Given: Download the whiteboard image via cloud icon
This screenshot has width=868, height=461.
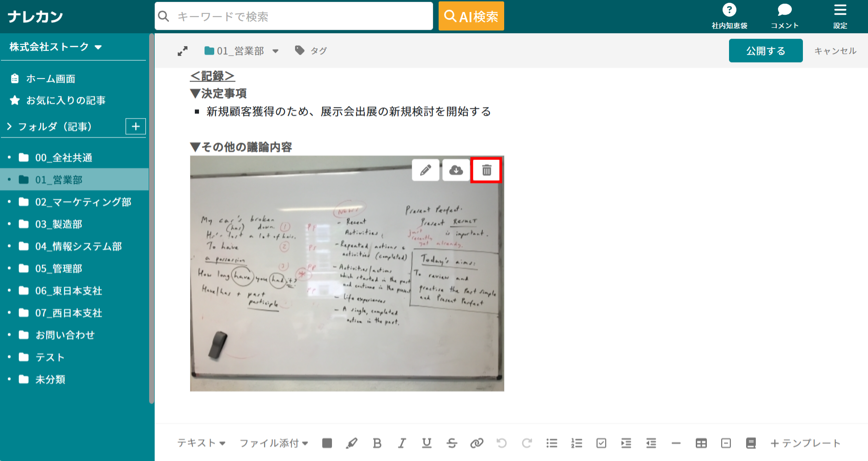Looking at the screenshot, I should pyautogui.click(x=456, y=170).
